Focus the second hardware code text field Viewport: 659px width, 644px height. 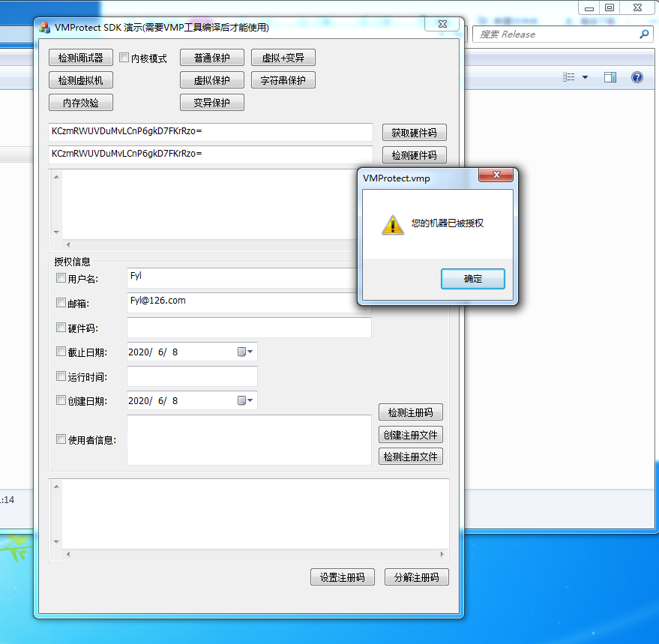tap(211, 154)
